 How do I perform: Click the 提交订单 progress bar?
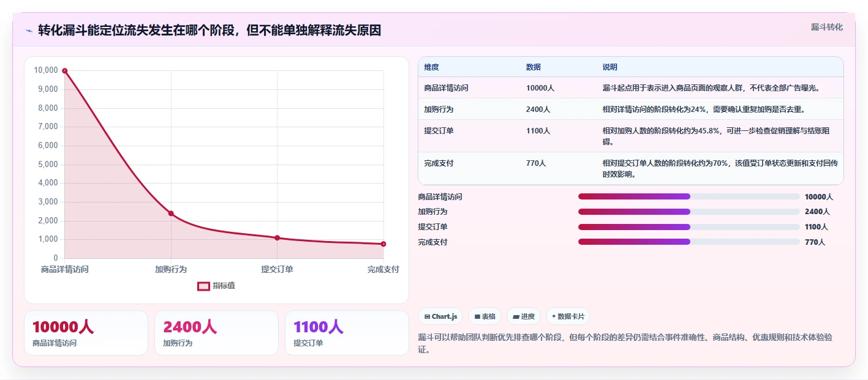(x=689, y=227)
